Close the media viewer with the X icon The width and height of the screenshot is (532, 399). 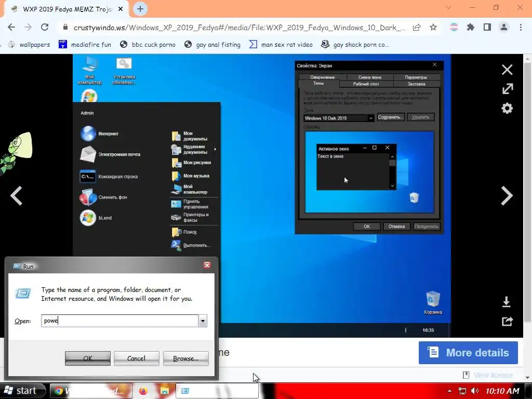(507, 70)
